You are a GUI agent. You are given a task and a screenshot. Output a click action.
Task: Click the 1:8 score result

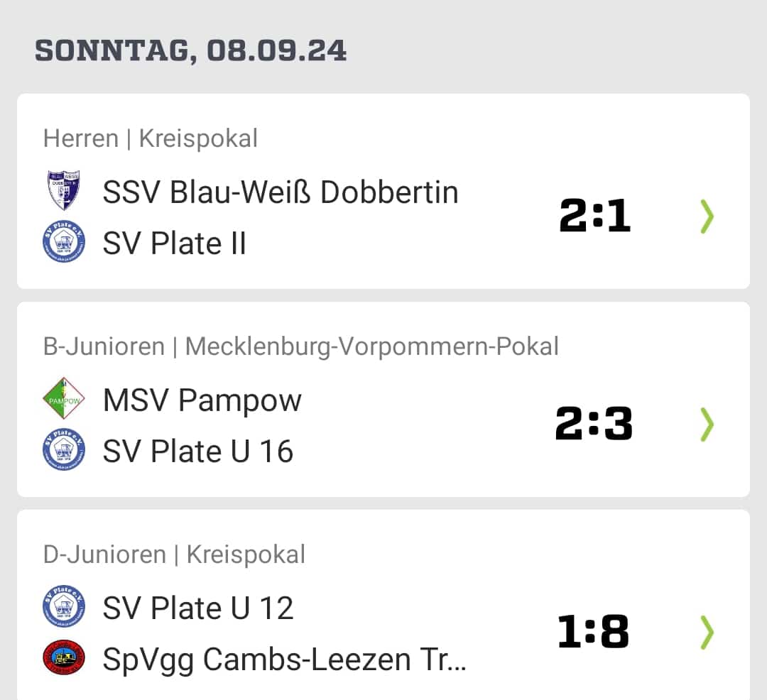pos(593,631)
